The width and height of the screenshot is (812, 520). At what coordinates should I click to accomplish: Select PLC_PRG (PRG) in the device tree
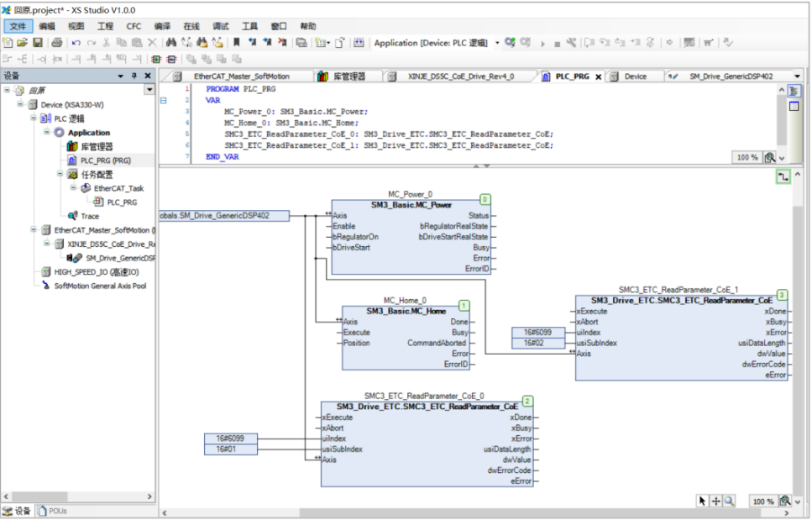[x=105, y=160]
